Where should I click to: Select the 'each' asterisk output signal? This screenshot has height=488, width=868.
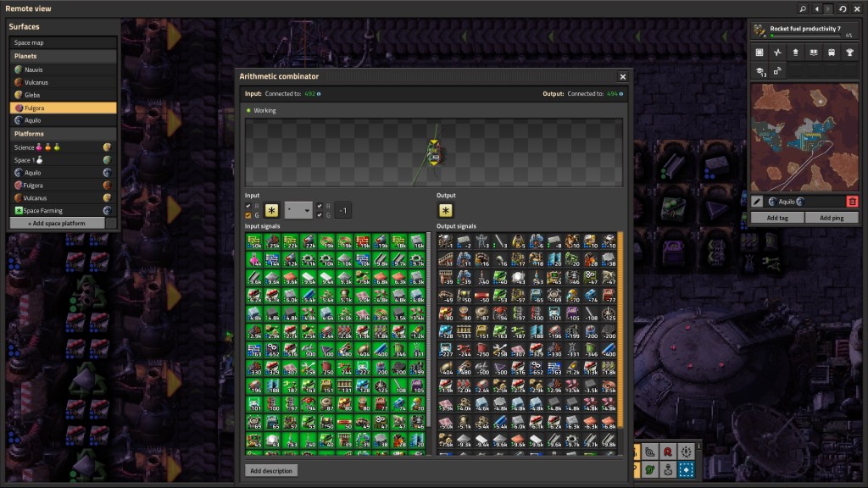pos(444,209)
